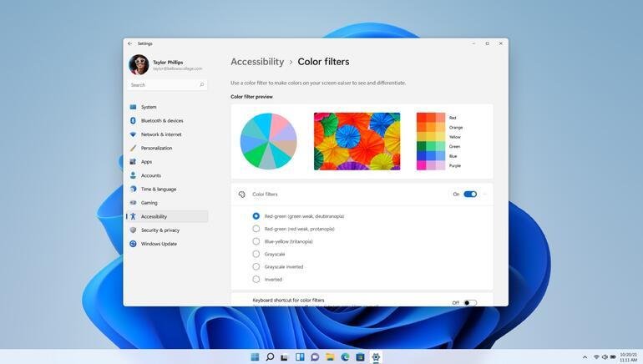Open Chat on the taskbar

pos(315,357)
